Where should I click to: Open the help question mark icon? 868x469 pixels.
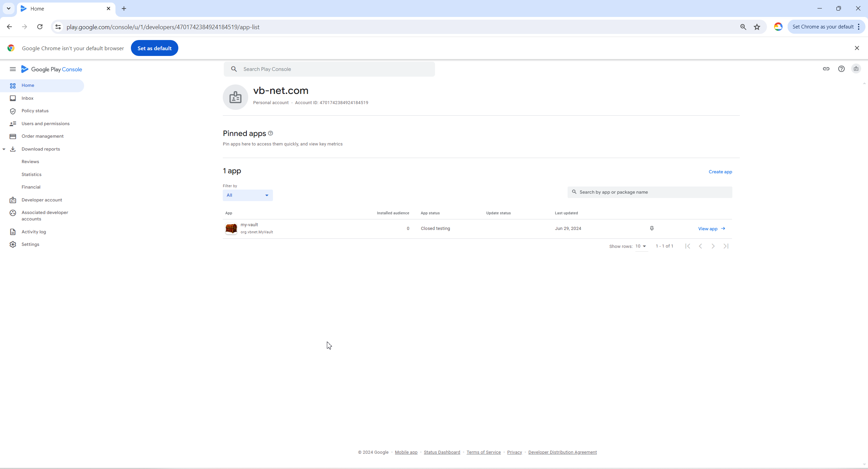click(841, 69)
